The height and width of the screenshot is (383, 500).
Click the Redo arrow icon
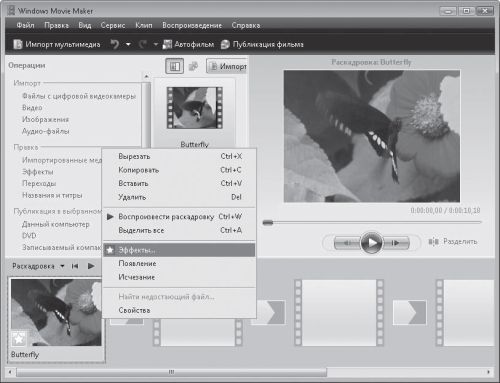point(143,44)
